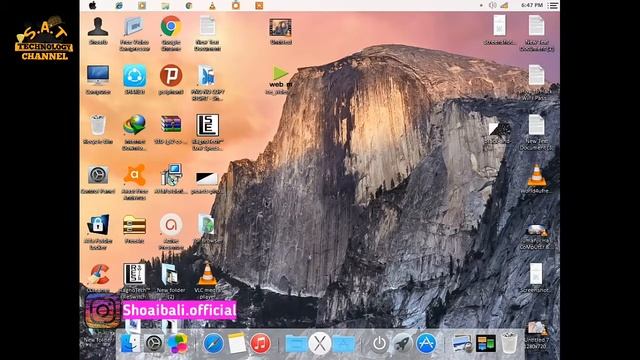This screenshot has height=360, width=640.
Task: Click the power button dock icon
Action: pos(379,344)
